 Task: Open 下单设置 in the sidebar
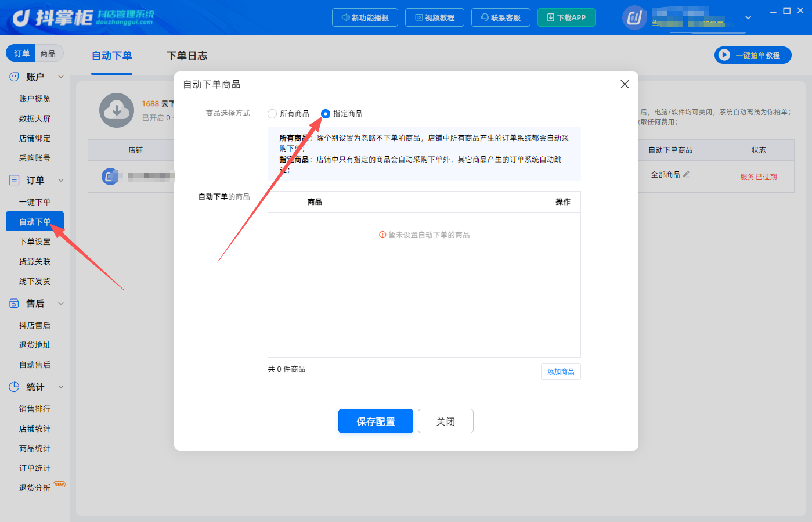(35, 242)
